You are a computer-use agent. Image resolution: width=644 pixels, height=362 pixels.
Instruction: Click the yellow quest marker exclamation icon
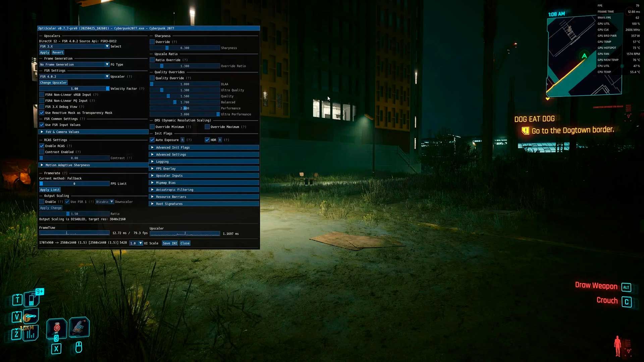coord(525,131)
